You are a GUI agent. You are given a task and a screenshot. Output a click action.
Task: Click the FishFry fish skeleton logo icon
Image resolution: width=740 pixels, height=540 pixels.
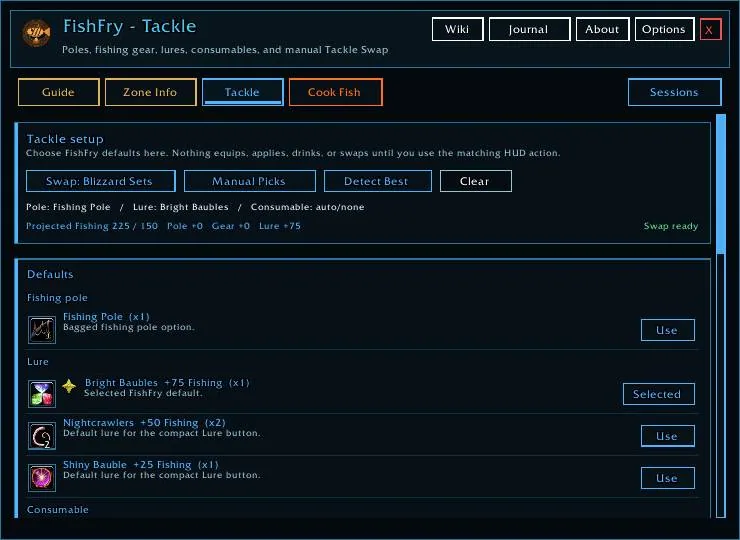[36, 33]
